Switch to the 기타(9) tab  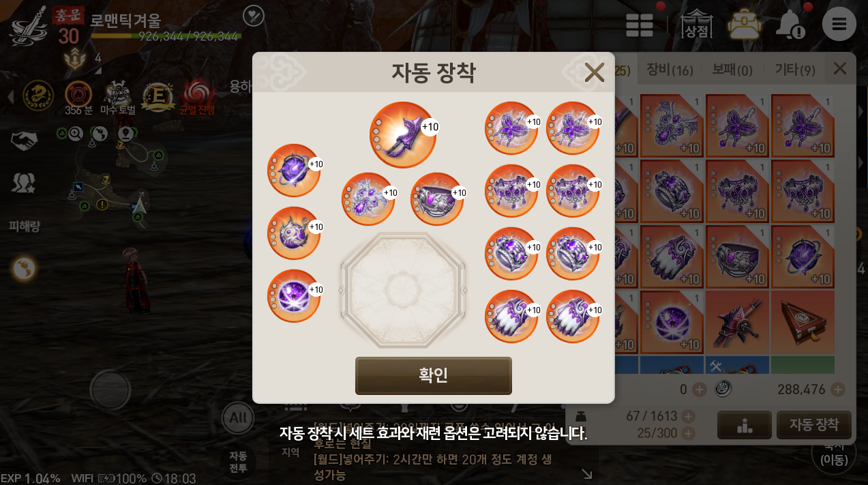click(794, 70)
